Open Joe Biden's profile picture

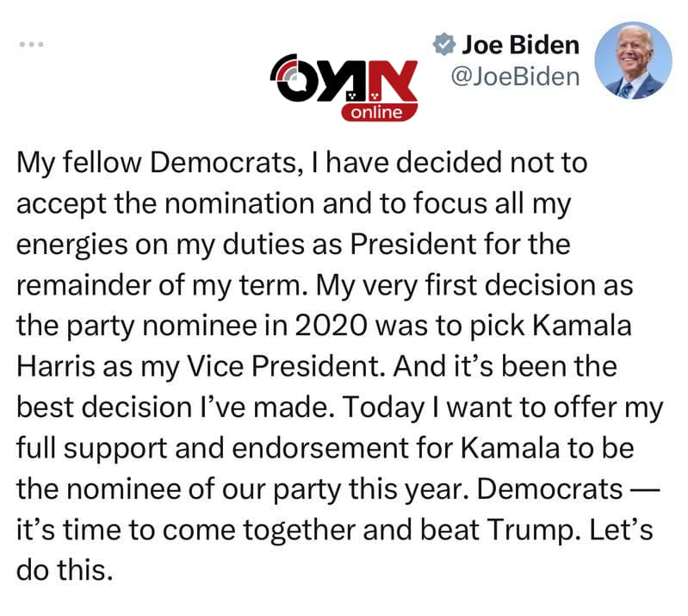(x=633, y=60)
